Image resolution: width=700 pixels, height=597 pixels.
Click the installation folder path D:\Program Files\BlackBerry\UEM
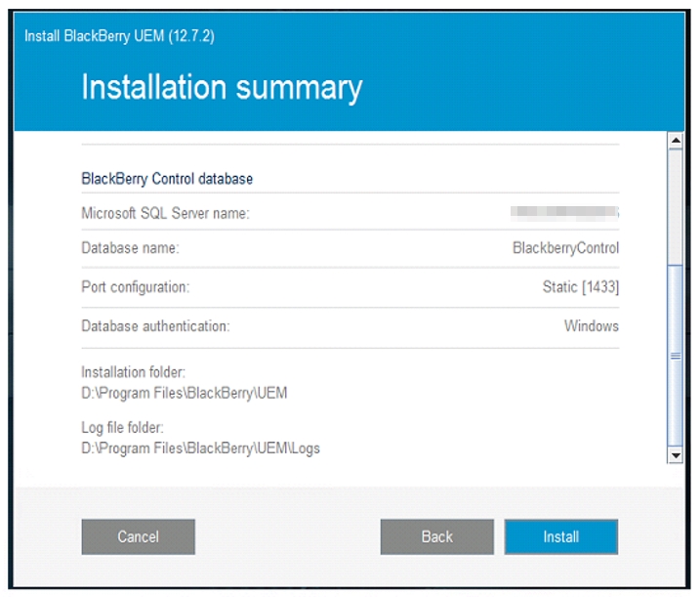point(184,393)
